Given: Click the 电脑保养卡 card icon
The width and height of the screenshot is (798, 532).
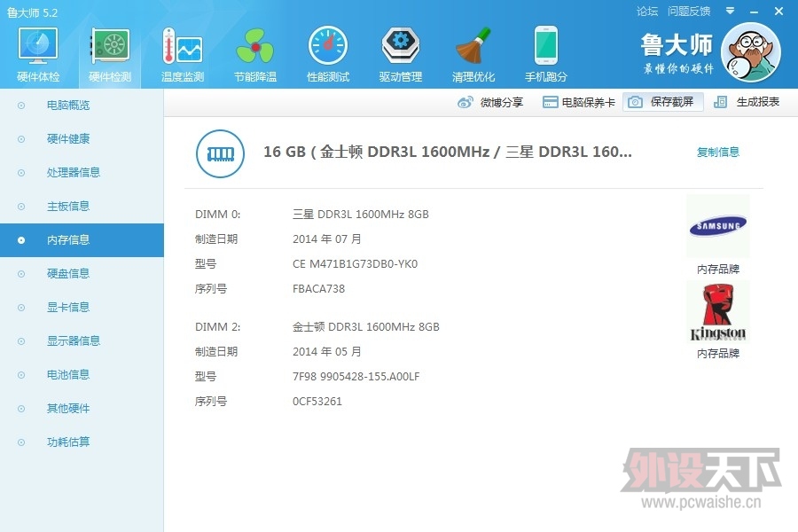Looking at the screenshot, I should click(550, 102).
